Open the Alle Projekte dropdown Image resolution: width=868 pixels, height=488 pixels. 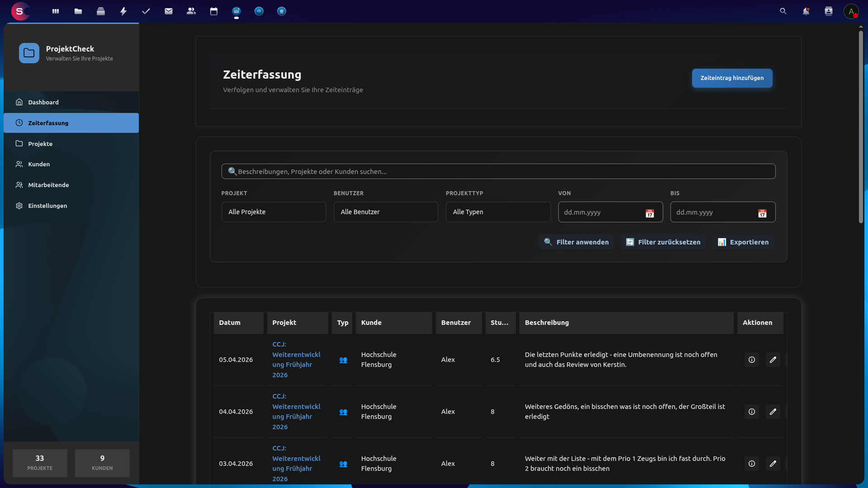click(x=274, y=212)
